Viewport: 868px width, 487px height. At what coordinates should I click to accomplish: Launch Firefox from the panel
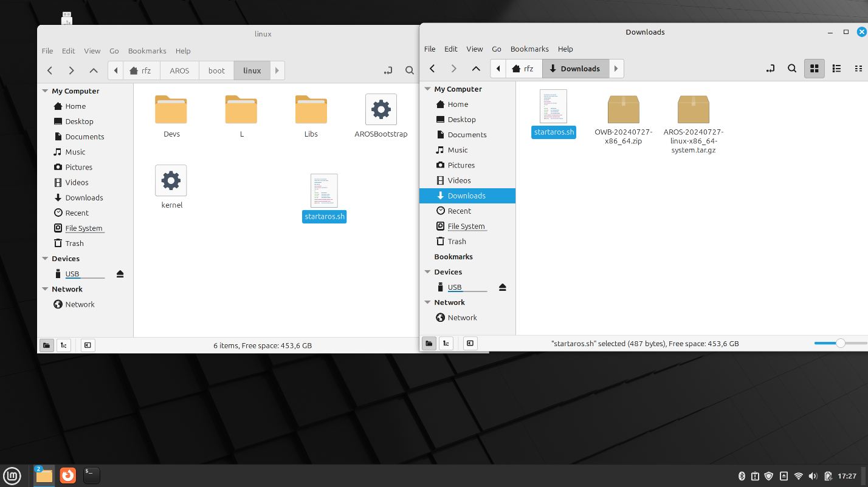click(x=67, y=475)
